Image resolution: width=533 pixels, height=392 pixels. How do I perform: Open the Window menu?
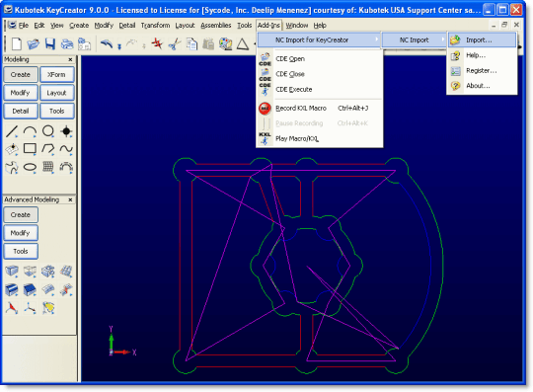point(297,25)
